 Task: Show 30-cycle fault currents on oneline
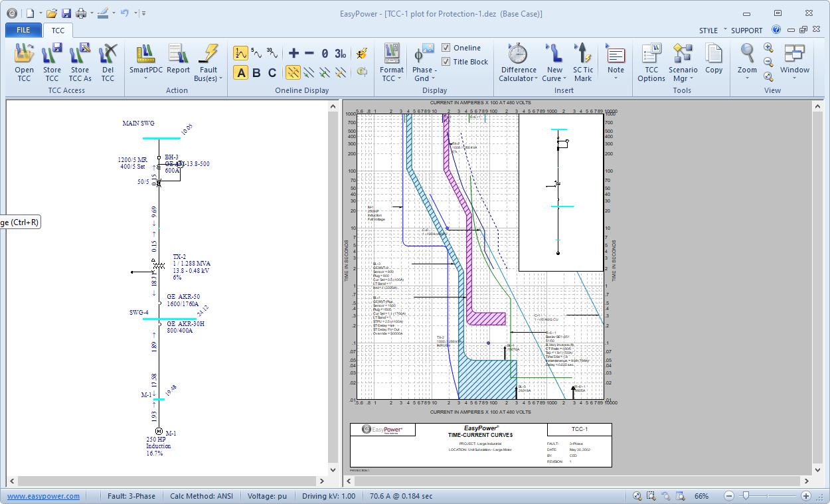[272, 53]
